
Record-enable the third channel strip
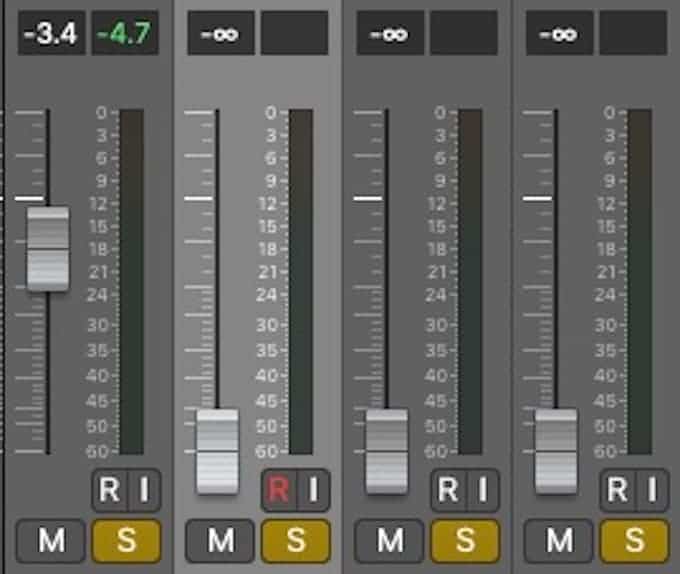click(448, 490)
